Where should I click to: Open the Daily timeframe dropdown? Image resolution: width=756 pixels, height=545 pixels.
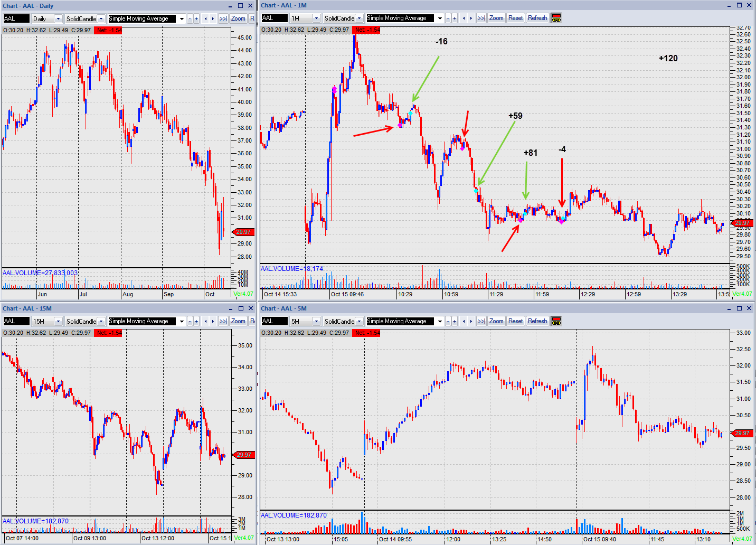59,18
